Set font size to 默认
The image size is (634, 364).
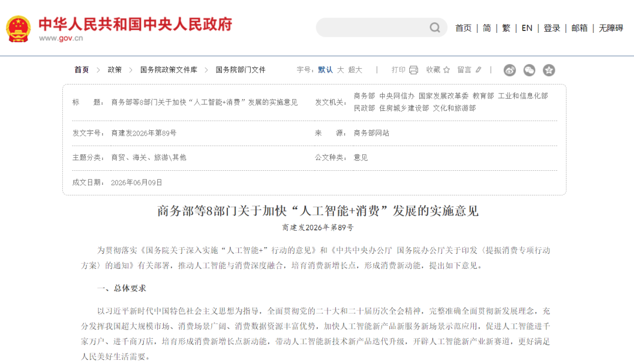click(x=325, y=70)
